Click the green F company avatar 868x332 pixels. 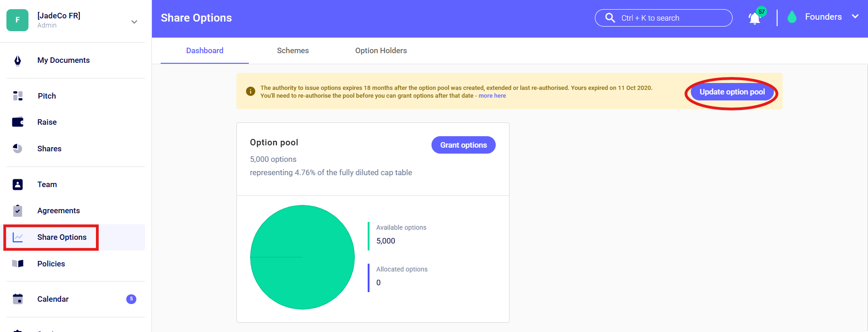pyautogui.click(x=17, y=20)
